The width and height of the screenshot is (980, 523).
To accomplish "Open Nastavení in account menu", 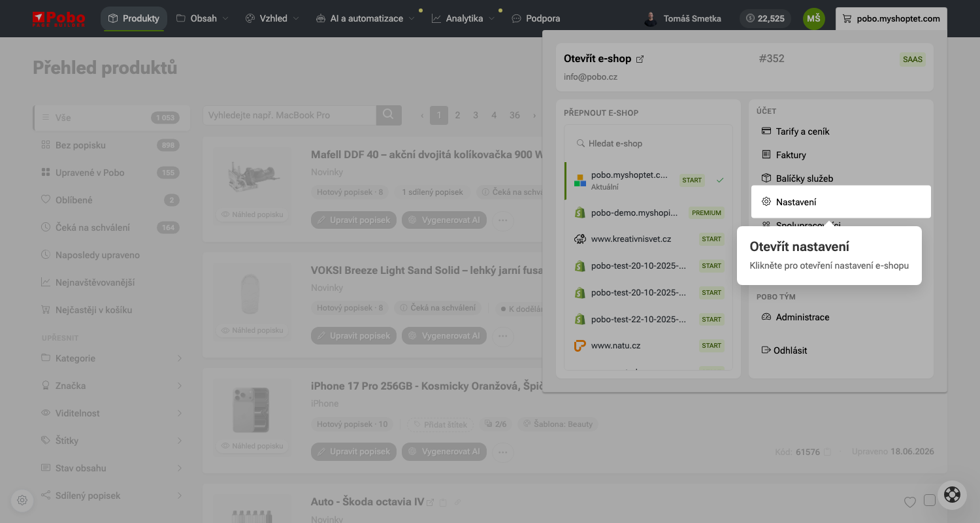I will tap(841, 202).
